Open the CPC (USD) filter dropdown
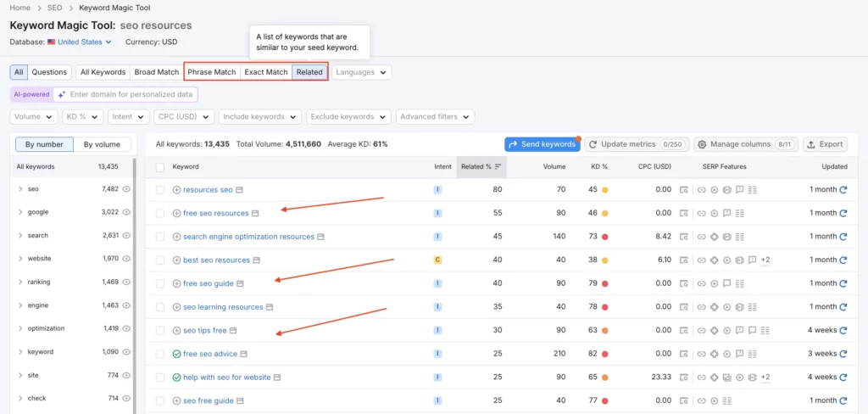The image size is (868, 414). click(x=184, y=117)
